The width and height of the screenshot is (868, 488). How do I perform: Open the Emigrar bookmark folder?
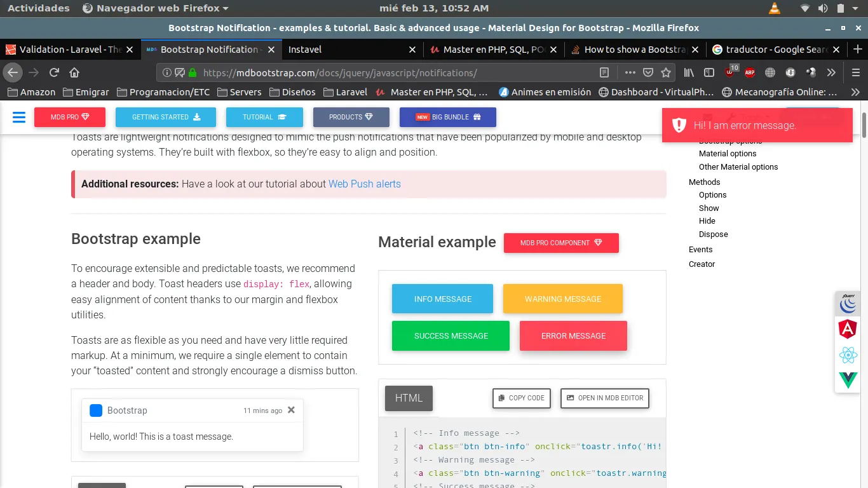tap(86, 92)
